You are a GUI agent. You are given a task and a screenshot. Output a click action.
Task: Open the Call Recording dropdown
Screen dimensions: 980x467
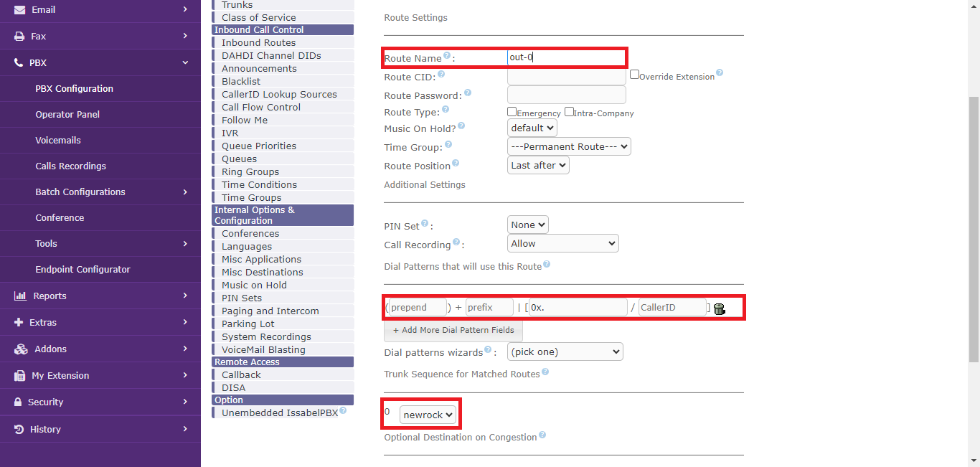point(562,244)
